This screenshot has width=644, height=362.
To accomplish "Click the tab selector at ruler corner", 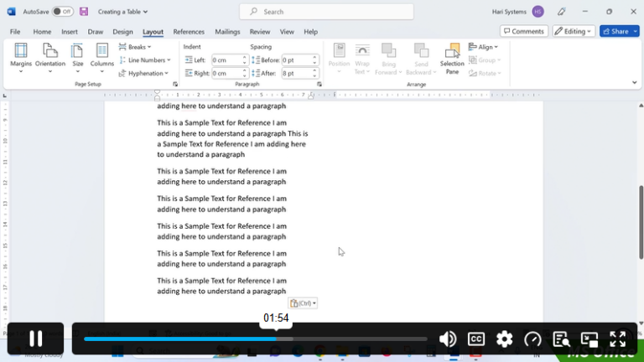I will pos(4,96).
